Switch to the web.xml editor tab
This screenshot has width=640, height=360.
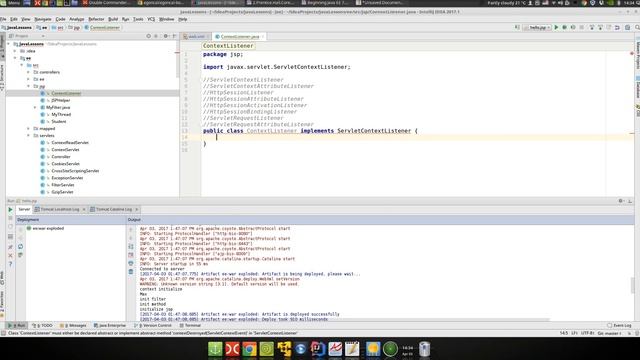[196, 36]
